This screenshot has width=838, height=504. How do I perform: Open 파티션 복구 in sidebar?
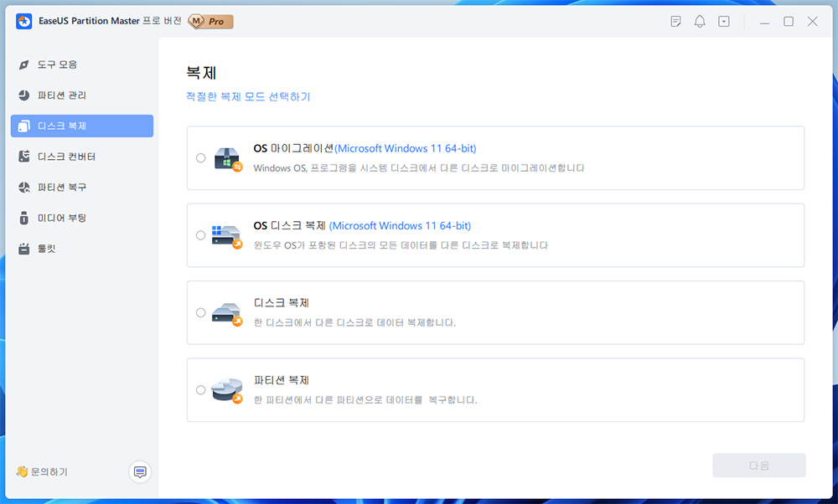tap(82, 188)
